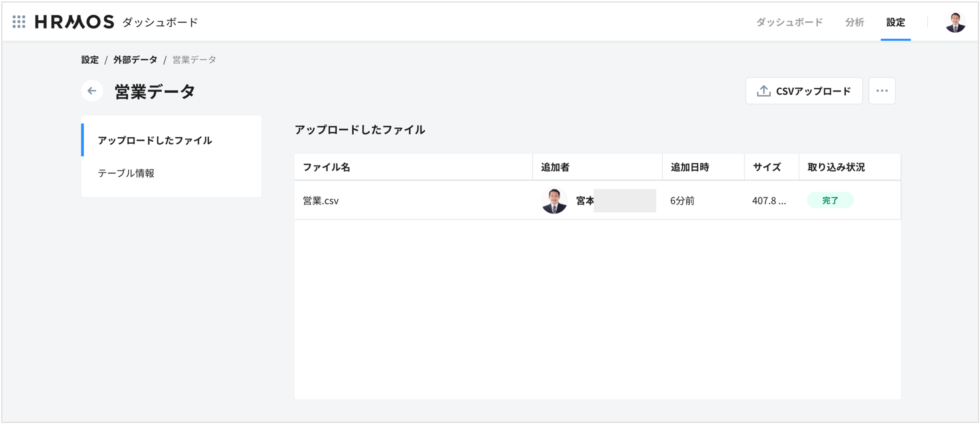Click the 完了 status badge

tap(831, 201)
